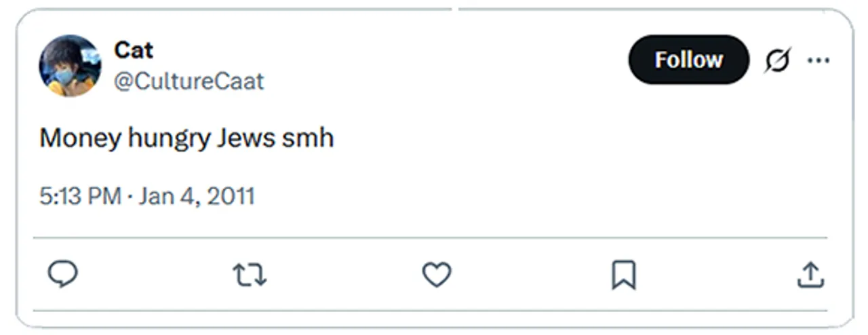Click the 5:13 PM time
Image resolution: width=868 pixels, height=335 pixels.
click(x=79, y=197)
